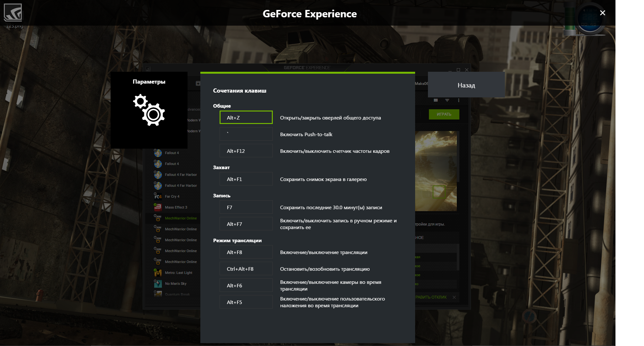Change the Alt+F1 screenshot shortcut field
The width and height of the screenshot is (644, 346).
click(x=246, y=179)
